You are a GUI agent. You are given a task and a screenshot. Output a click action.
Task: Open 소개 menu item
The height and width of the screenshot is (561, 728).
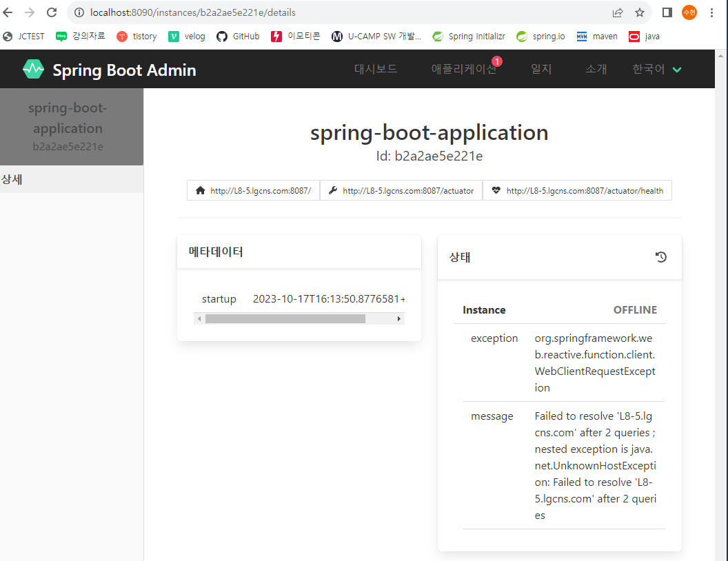click(x=596, y=69)
